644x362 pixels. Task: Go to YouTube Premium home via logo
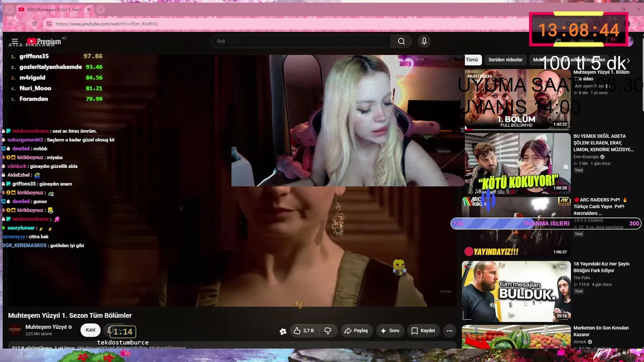44,41
